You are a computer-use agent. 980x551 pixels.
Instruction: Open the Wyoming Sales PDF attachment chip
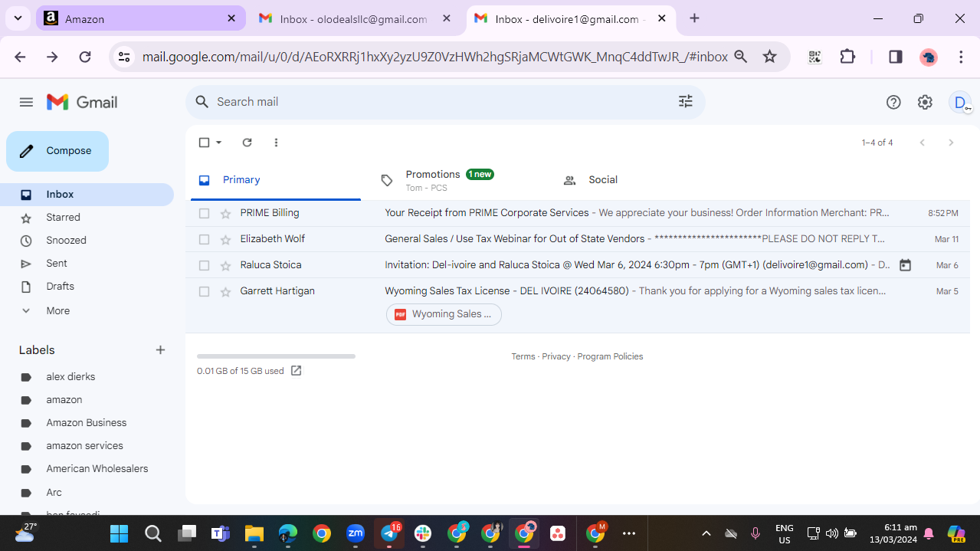click(x=444, y=314)
